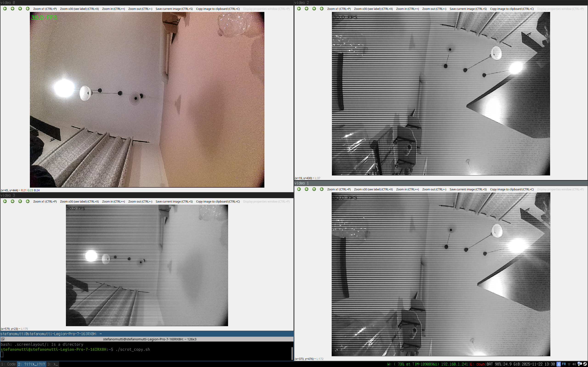Image resolution: width=588 pixels, height=367 pixels.
Task: Click pan-down arrow in video 1 window
Action: (x=322, y=189)
